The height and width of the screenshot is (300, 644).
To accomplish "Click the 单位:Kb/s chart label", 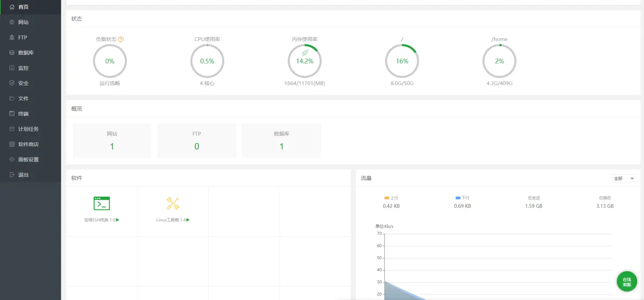I will coord(384,226).
